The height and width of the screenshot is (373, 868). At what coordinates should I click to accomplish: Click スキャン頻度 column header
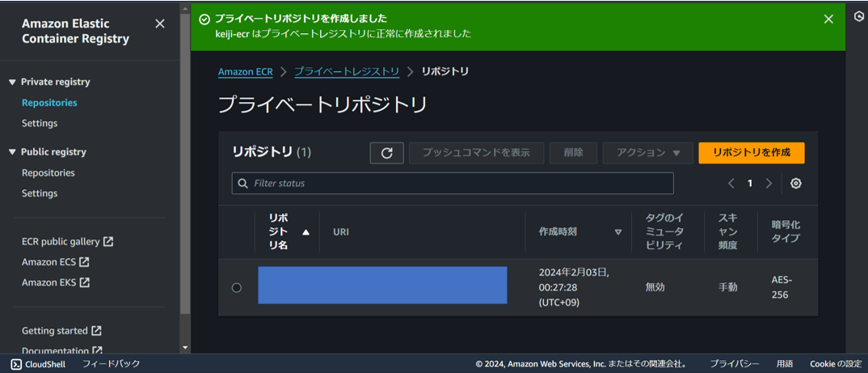728,232
